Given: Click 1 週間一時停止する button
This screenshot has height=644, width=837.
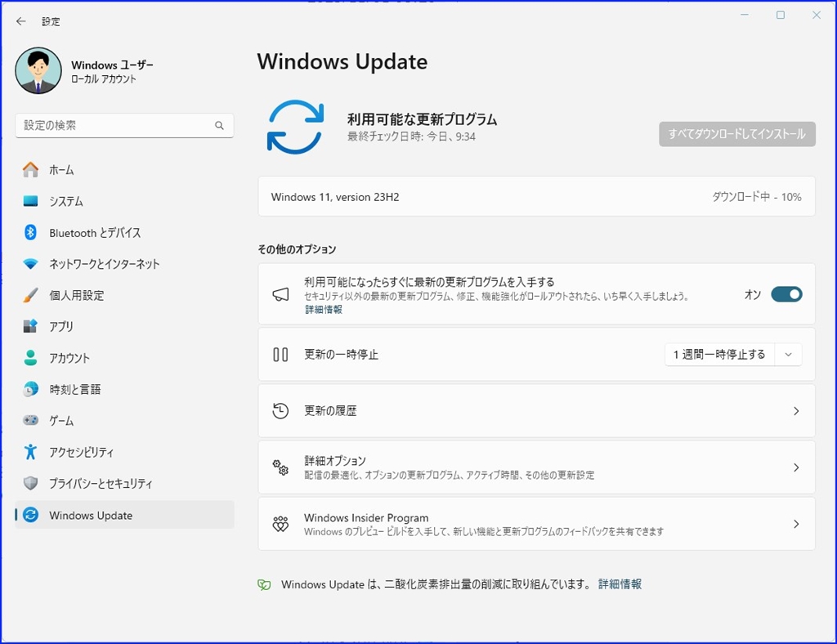Looking at the screenshot, I should click(x=719, y=354).
